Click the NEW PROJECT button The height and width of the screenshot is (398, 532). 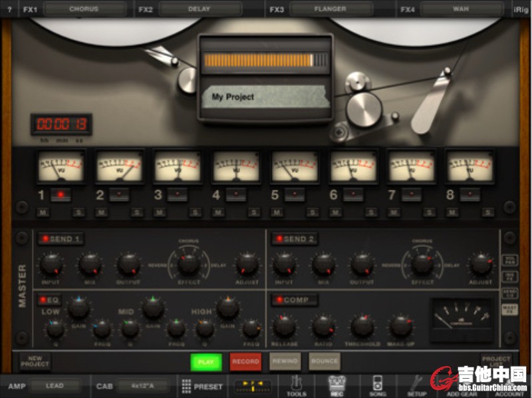pos(35,361)
